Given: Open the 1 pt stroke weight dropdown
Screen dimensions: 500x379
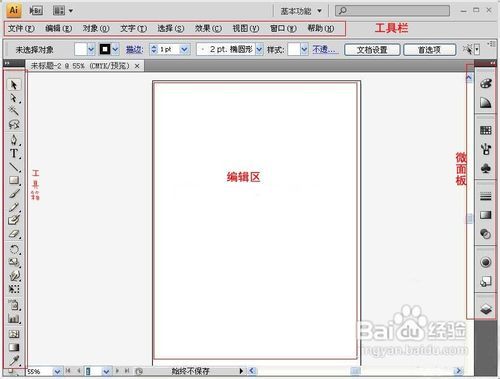Looking at the screenshot, I should click(184, 50).
